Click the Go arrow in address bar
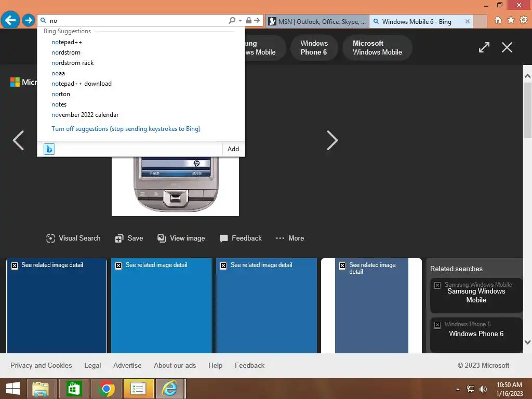The height and width of the screenshot is (399, 532). tap(257, 20)
